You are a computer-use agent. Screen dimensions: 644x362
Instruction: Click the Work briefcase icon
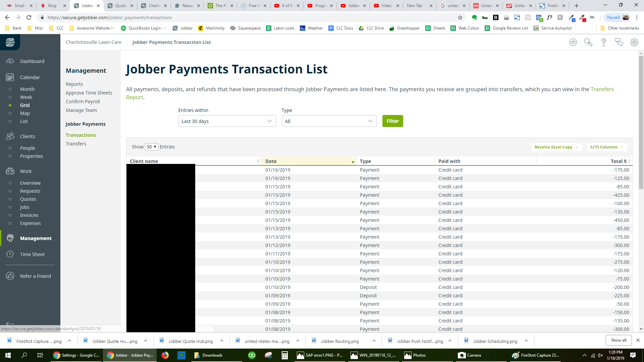tap(10, 171)
